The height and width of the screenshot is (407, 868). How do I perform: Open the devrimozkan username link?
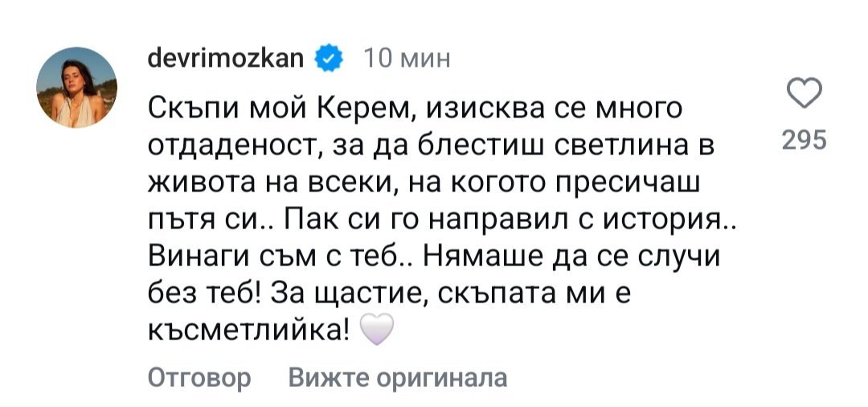pos(226,59)
